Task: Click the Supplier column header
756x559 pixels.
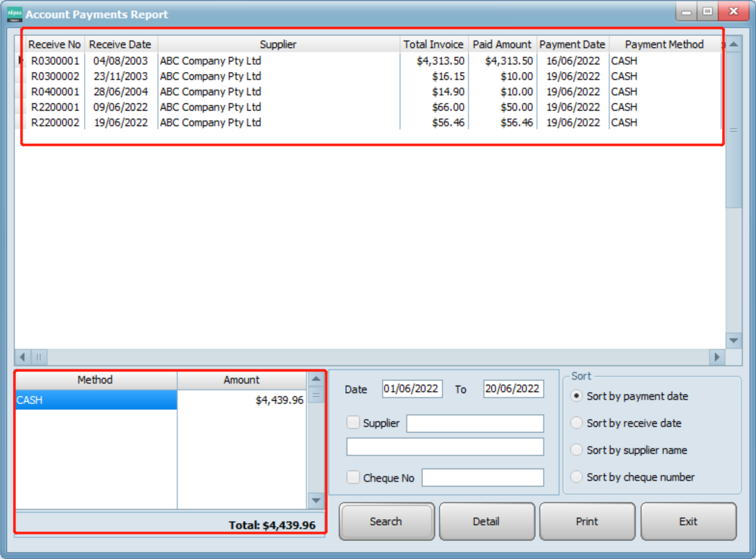Action: click(x=278, y=44)
